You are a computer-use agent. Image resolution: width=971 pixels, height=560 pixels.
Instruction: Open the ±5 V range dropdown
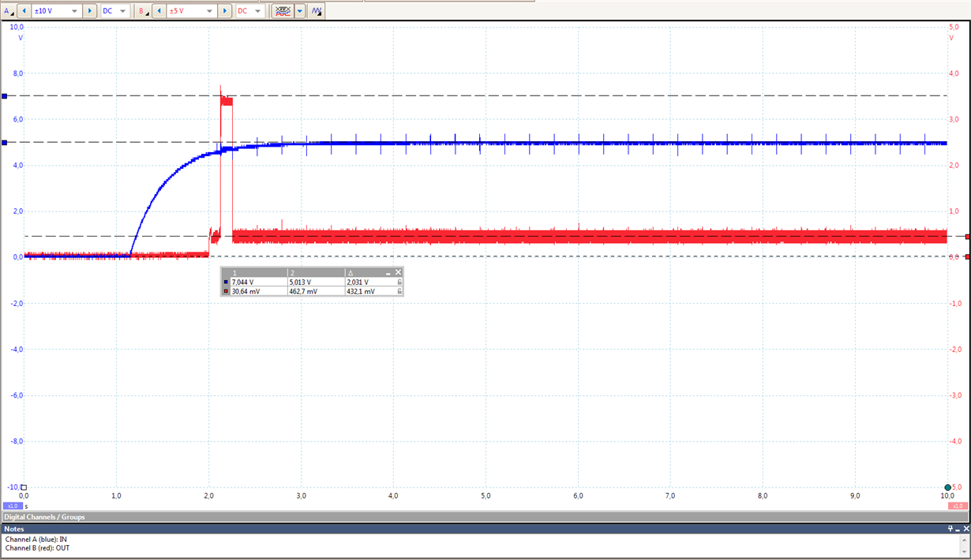coord(192,11)
